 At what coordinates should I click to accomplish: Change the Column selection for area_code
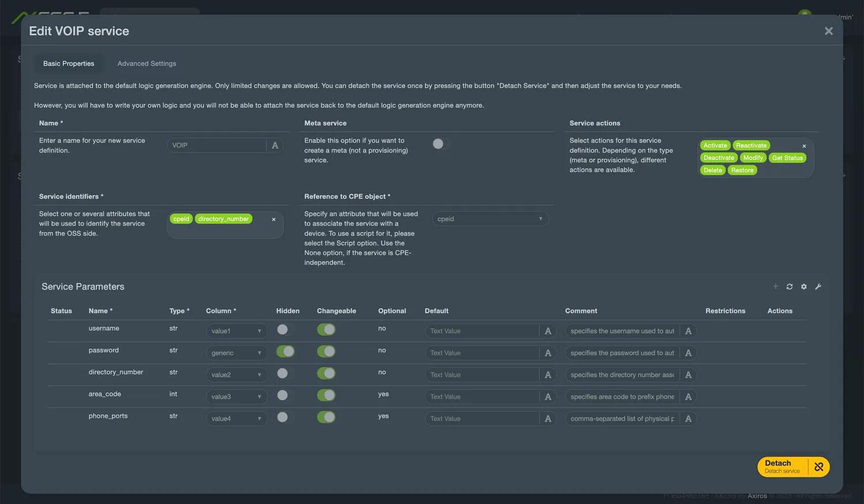[x=236, y=396]
